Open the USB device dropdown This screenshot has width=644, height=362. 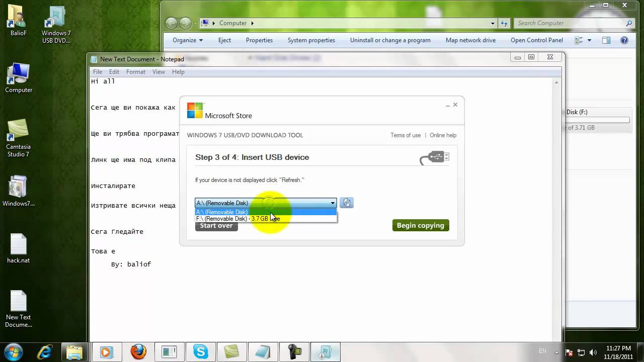point(266,203)
